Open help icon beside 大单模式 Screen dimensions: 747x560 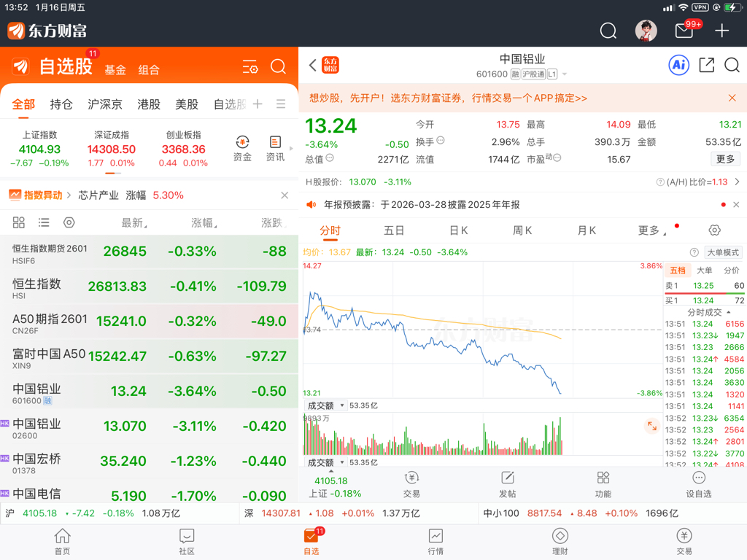coord(694,252)
